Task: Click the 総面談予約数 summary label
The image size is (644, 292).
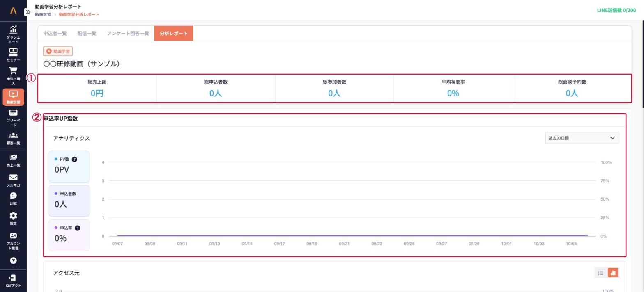Action: tap(572, 82)
